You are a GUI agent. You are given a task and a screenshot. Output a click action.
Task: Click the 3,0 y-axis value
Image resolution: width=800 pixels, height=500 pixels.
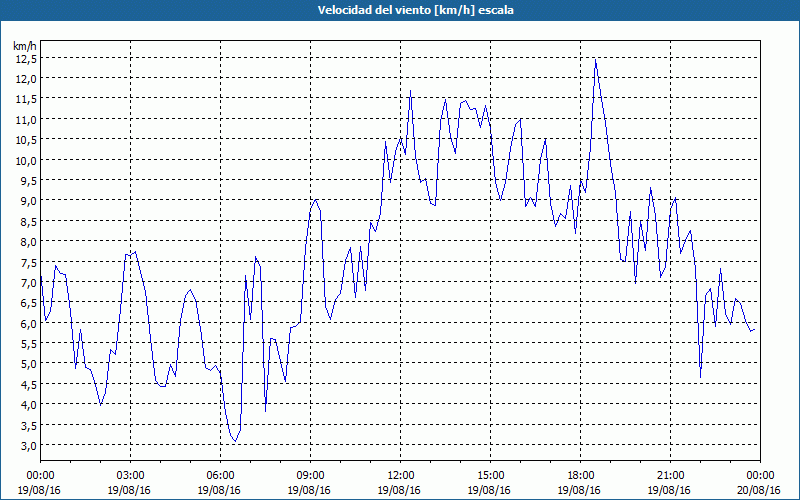pos(29,445)
